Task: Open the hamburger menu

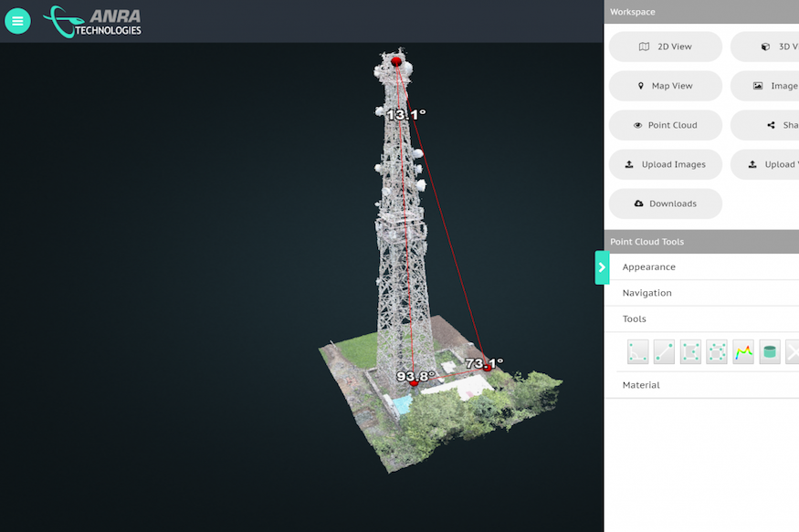Action: (17, 21)
